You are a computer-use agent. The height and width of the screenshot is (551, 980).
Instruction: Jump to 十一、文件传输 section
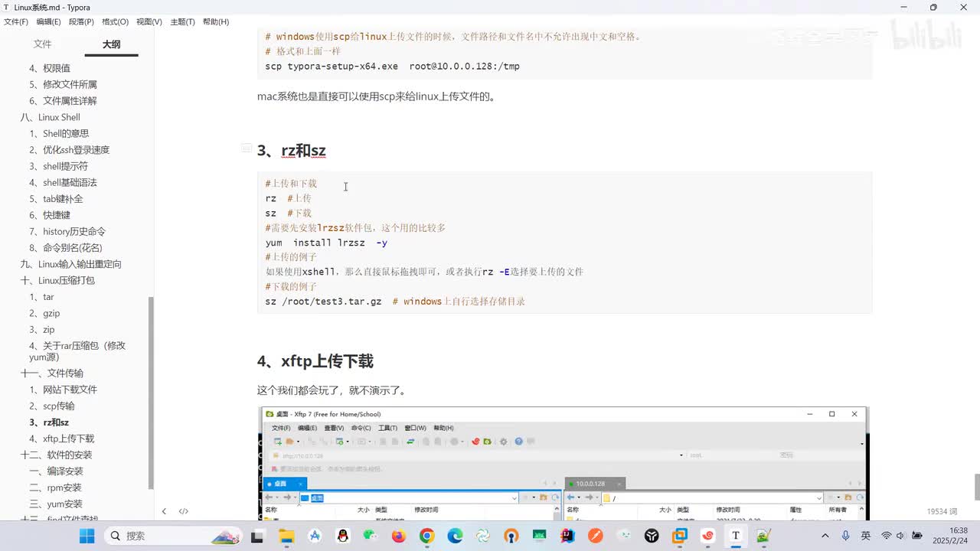click(51, 373)
